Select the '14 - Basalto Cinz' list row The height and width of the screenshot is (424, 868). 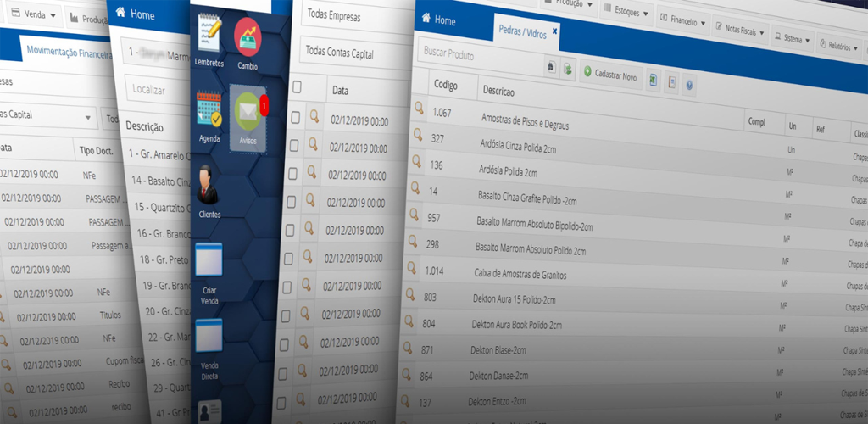click(x=161, y=181)
